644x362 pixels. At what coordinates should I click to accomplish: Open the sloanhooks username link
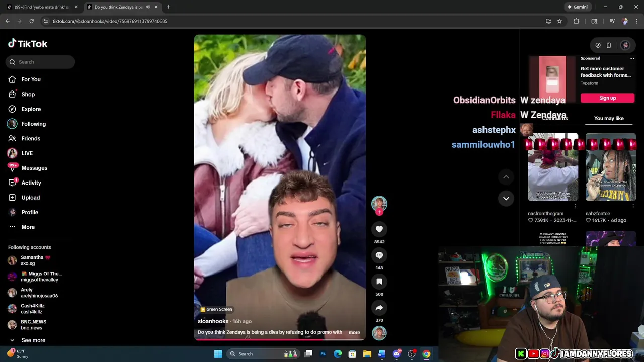click(213, 321)
